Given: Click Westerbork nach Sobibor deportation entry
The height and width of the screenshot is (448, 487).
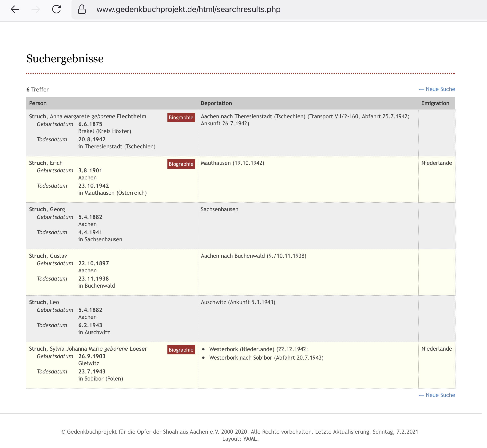Looking at the screenshot, I should pos(266,357).
